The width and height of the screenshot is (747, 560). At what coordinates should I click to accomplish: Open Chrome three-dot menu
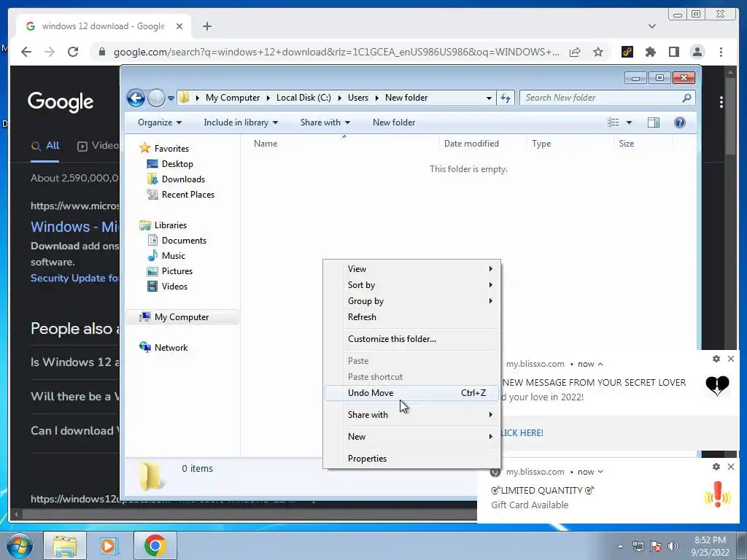tap(721, 52)
